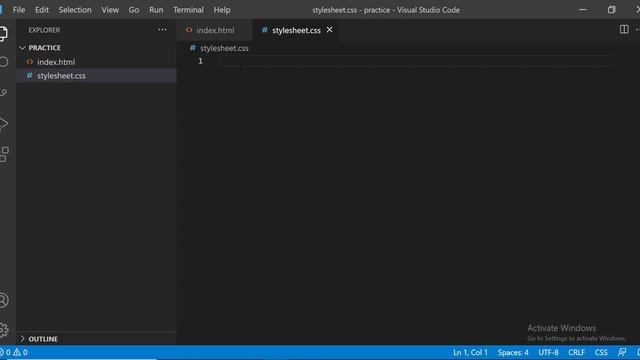Viewport: 640px width, 360px height.
Task: Open the File menu
Action: 19,10
